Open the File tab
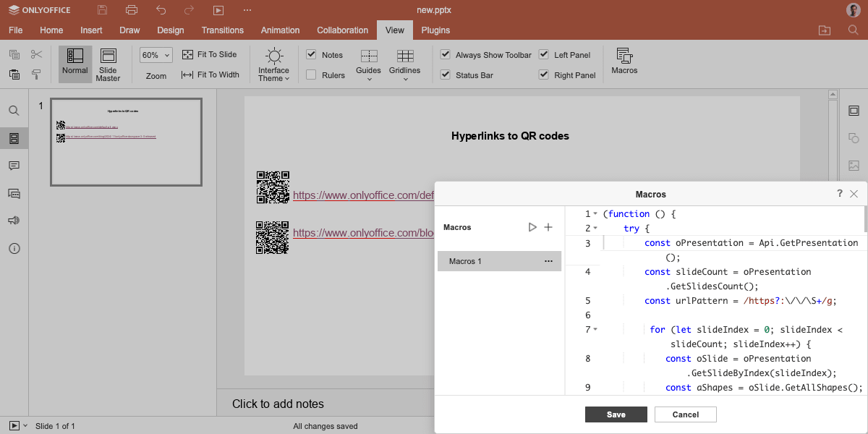This screenshot has width=868, height=434. [x=15, y=30]
